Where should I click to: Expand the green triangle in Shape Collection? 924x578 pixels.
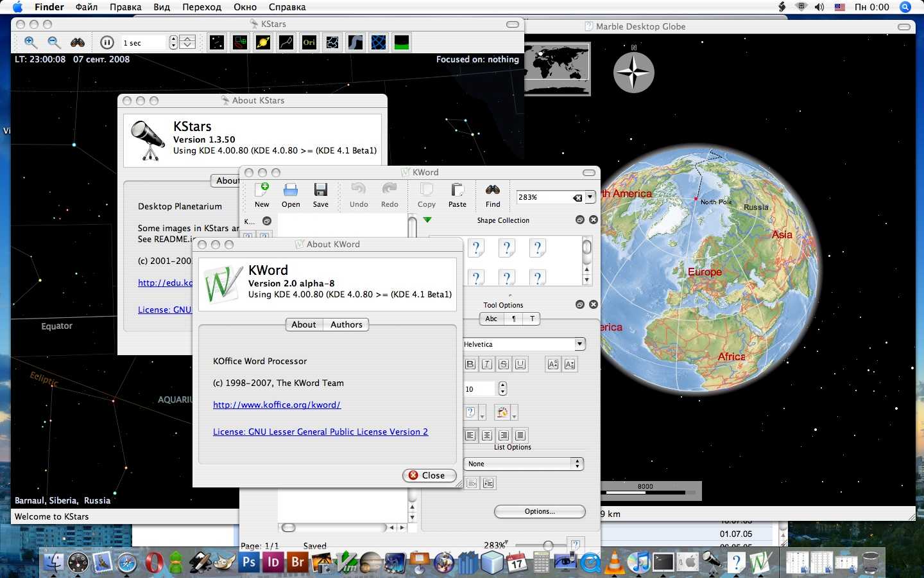click(427, 220)
